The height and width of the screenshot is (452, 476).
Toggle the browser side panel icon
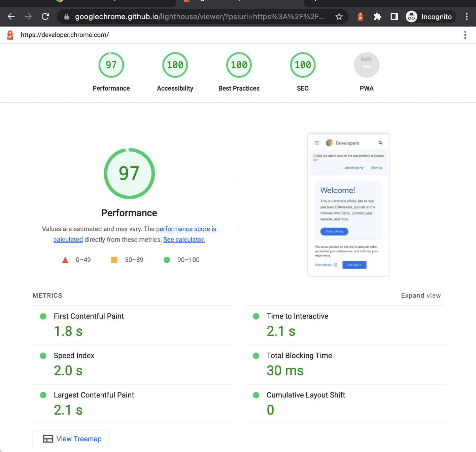click(x=394, y=17)
